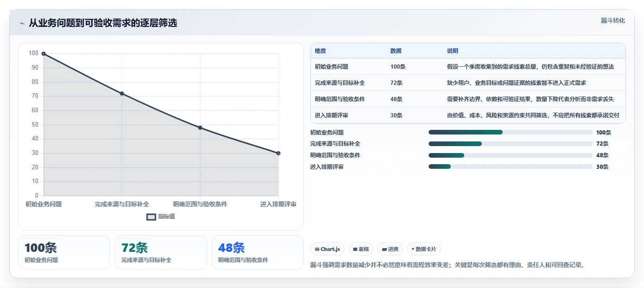Click the 完成来源与目标补全 progress bar
This screenshot has height=288, width=644.
click(511, 144)
